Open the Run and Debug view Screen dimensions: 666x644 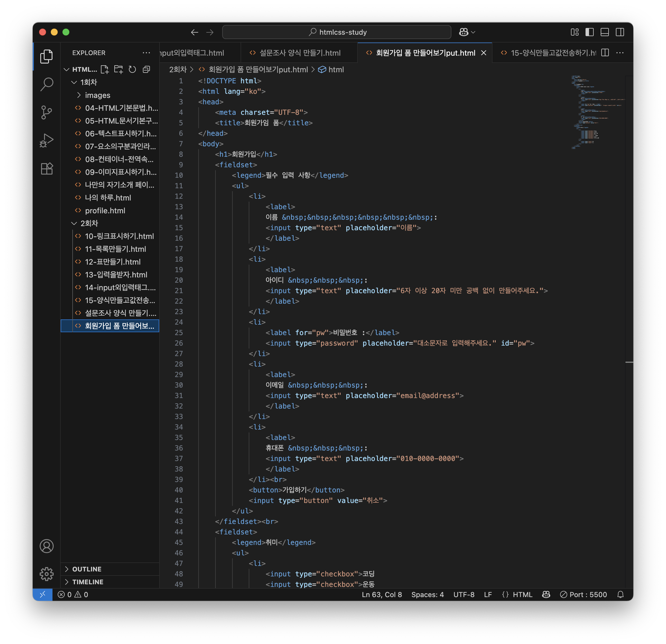point(47,140)
